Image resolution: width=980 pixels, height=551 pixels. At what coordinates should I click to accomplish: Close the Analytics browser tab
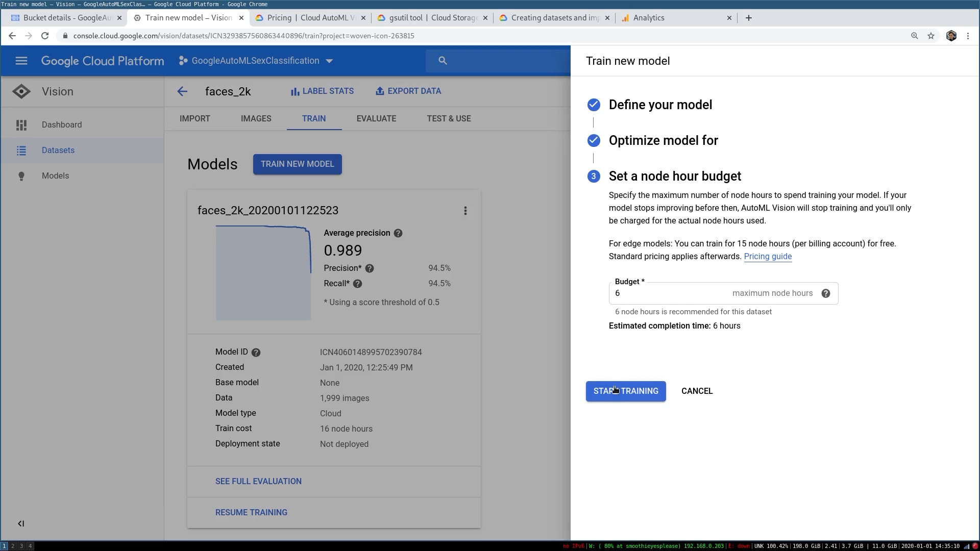point(729,18)
